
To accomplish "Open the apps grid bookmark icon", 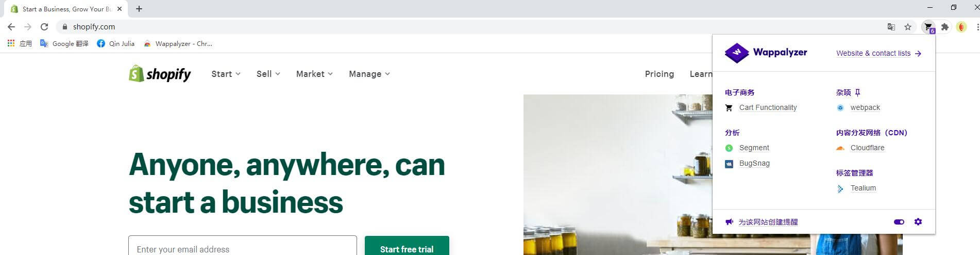I will coord(11,43).
